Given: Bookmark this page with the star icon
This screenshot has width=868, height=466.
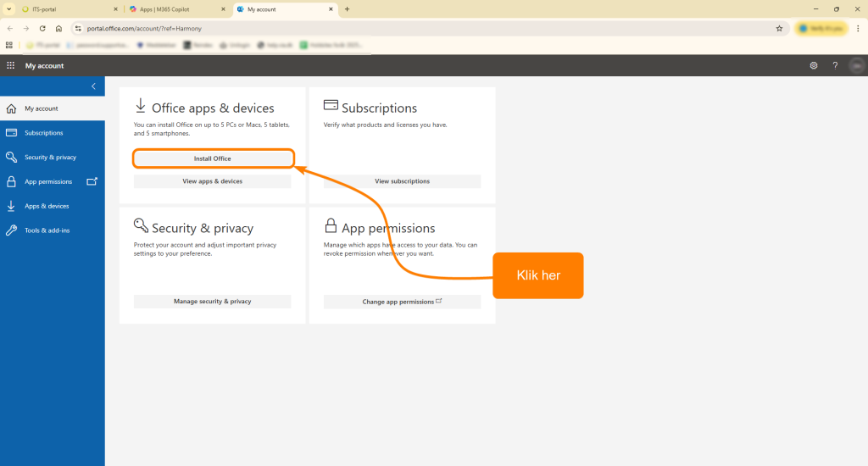Looking at the screenshot, I should click(779, 28).
